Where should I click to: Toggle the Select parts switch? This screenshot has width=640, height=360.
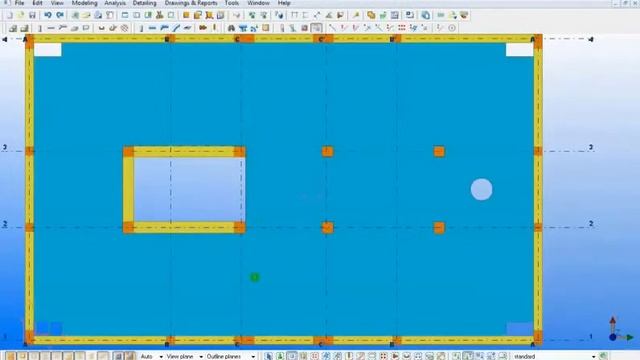[291, 356]
